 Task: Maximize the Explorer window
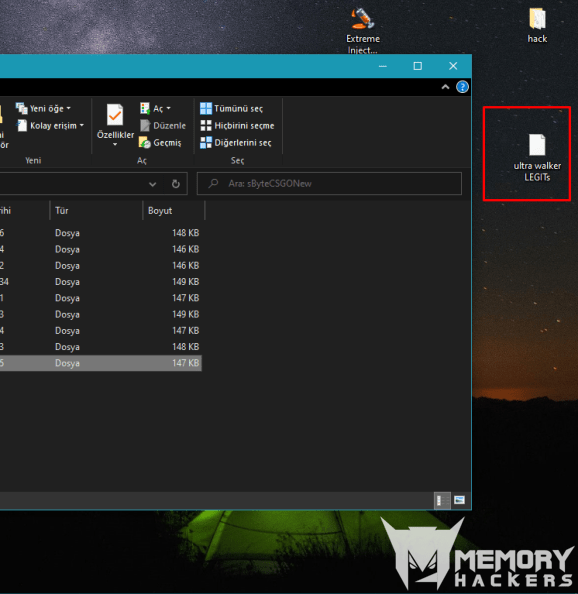(x=417, y=66)
